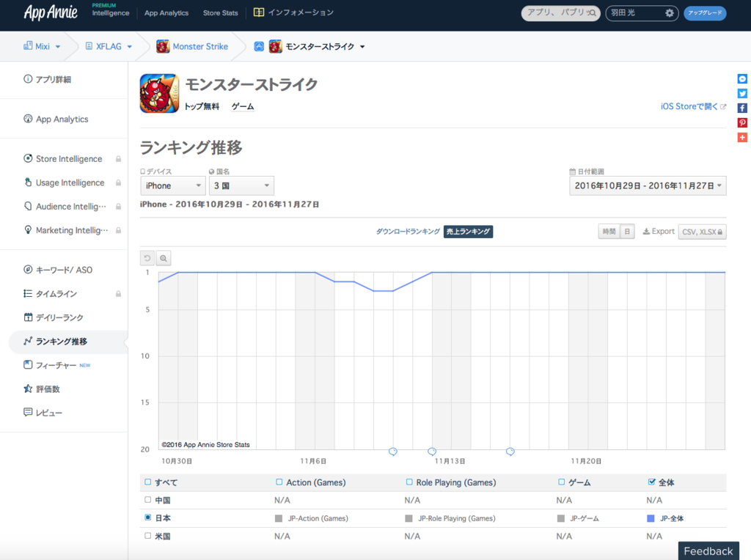Click the gray JP-Action (Games) swatch

278,518
